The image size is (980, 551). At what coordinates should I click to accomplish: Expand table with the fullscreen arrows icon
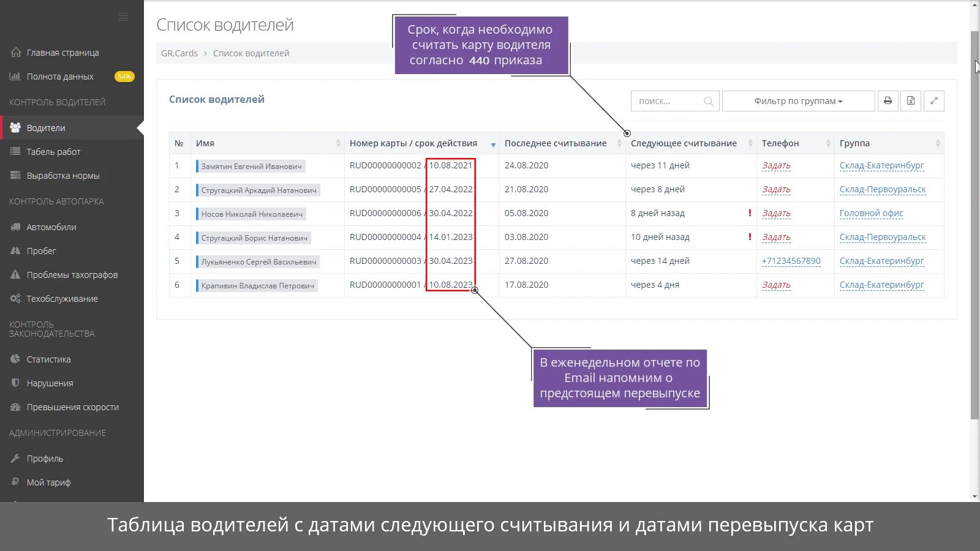pos(933,100)
